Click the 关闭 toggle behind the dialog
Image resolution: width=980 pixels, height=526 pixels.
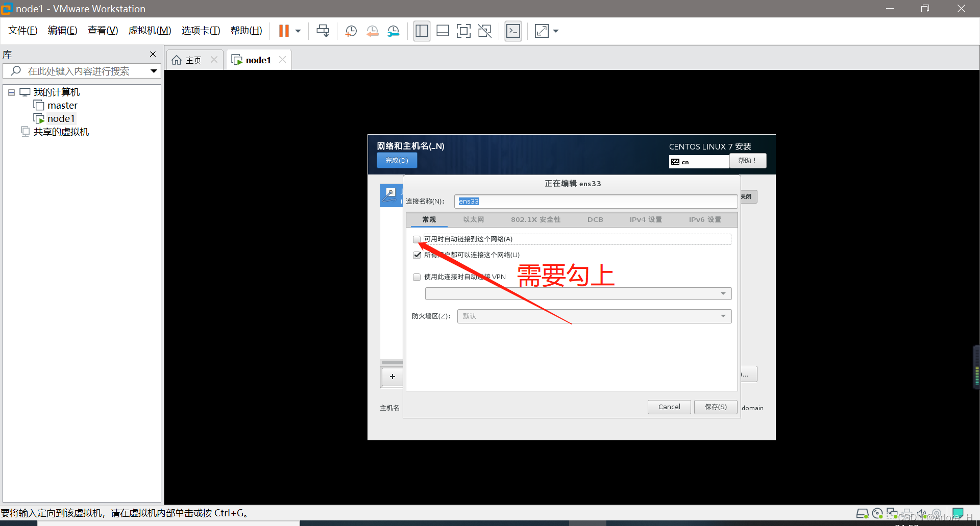click(x=748, y=197)
